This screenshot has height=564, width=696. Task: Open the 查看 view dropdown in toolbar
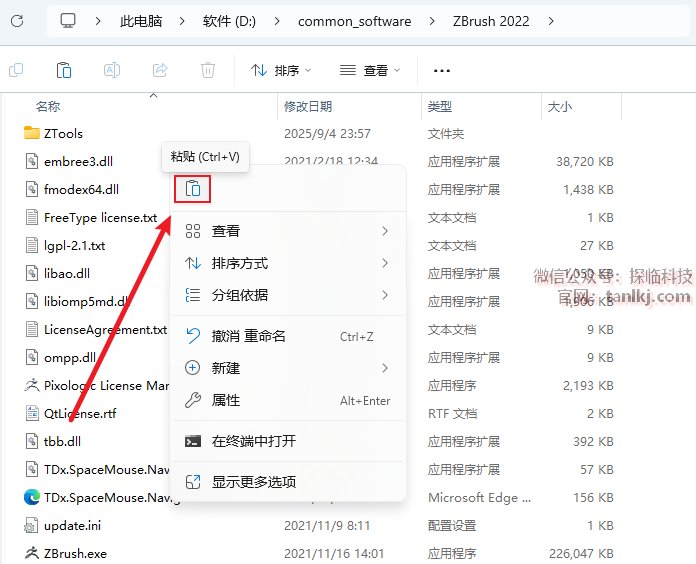coord(370,70)
